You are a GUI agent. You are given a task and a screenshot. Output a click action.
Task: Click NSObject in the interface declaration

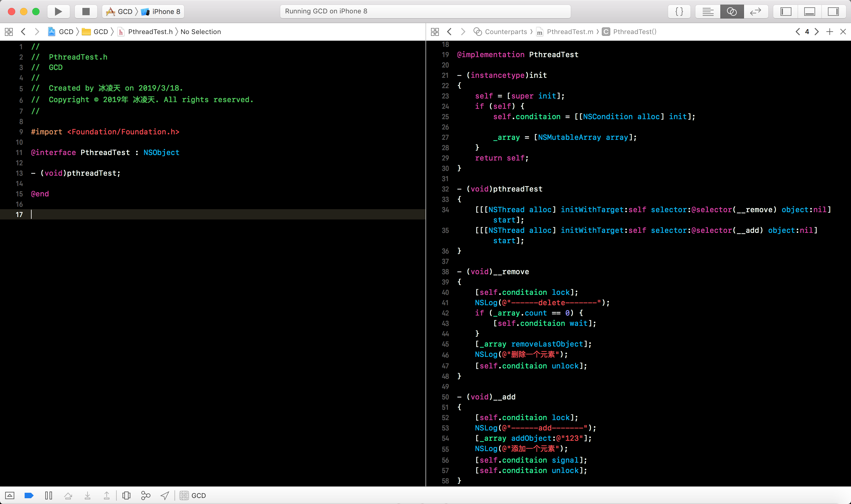pos(161,153)
